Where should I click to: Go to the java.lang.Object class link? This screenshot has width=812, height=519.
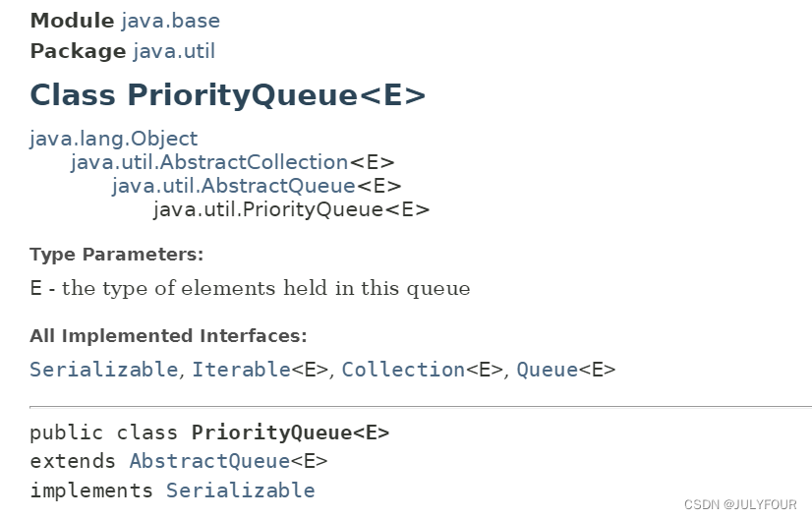tap(113, 139)
